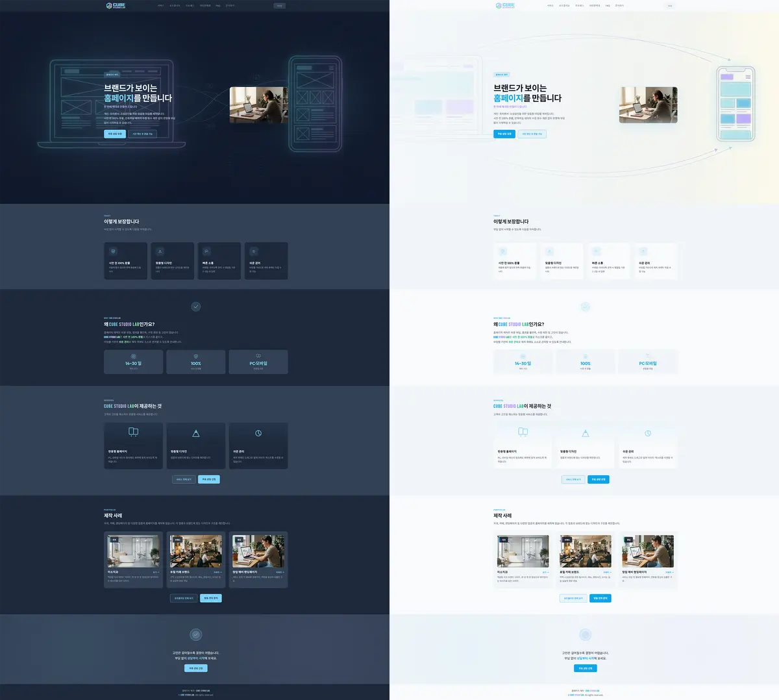Select first nav item 서비스 in dark header

coord(160,6)
